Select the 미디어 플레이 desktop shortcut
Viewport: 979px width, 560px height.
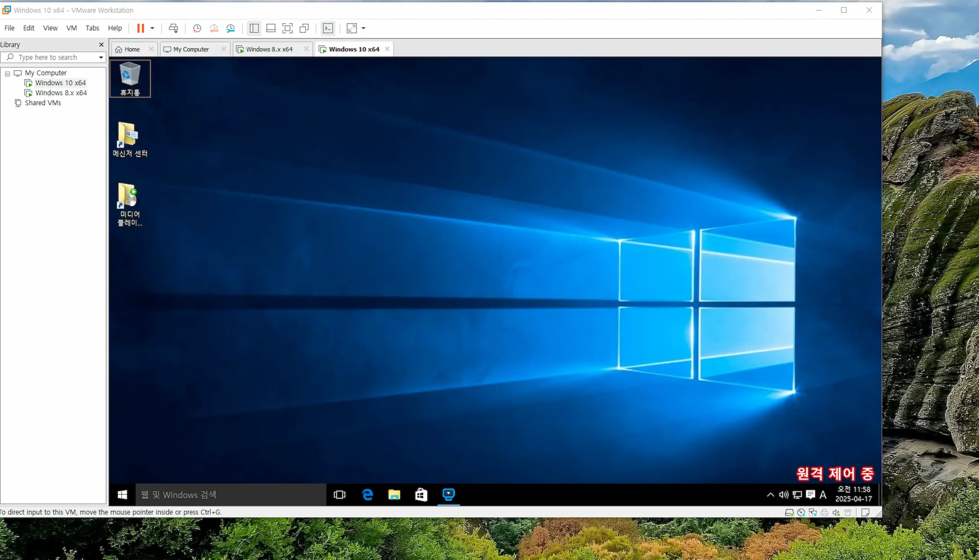130,205
